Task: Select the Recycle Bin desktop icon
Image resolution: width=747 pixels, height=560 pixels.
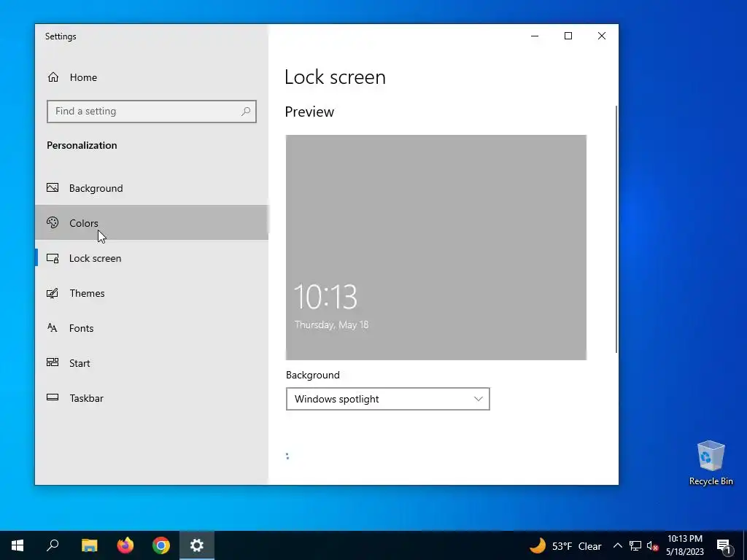Action: coord(711,463)
